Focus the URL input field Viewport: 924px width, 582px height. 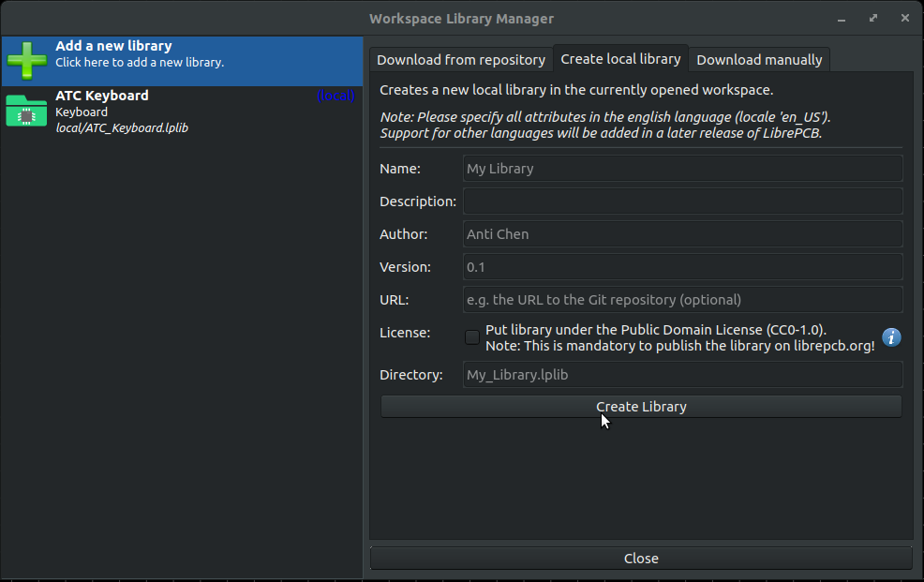pos(682,300)
